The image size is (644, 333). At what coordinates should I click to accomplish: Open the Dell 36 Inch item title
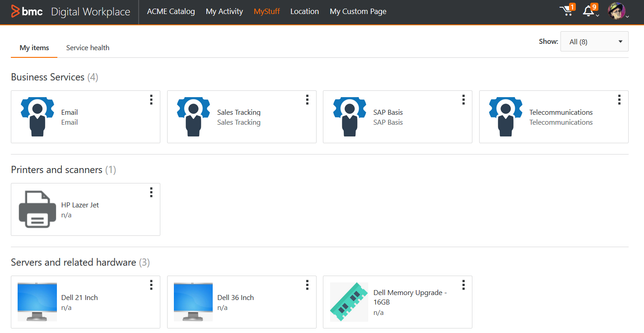point(235,297)
